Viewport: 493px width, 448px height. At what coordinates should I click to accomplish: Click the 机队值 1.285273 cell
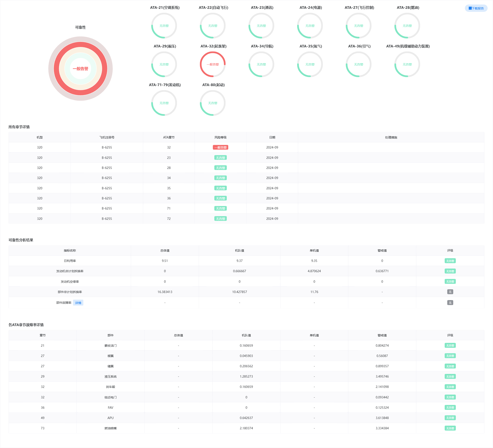[246, 377]
